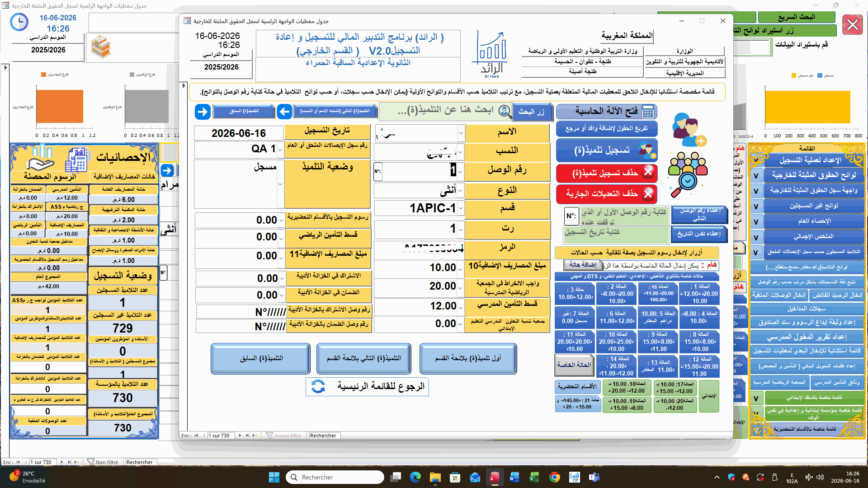Click the group-with-magnifier search icon
Screen dimensions: 868x488
coord(687,174)
